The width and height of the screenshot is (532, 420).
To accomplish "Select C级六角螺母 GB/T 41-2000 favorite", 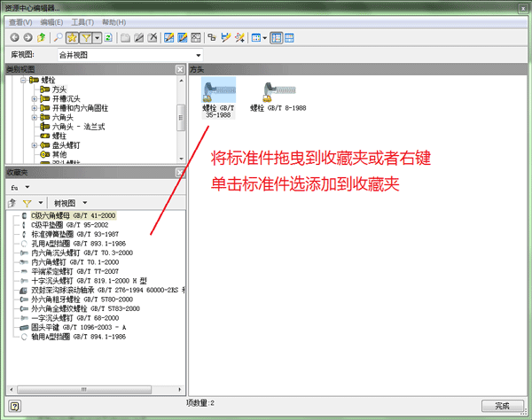I will [x=74, y=215].
